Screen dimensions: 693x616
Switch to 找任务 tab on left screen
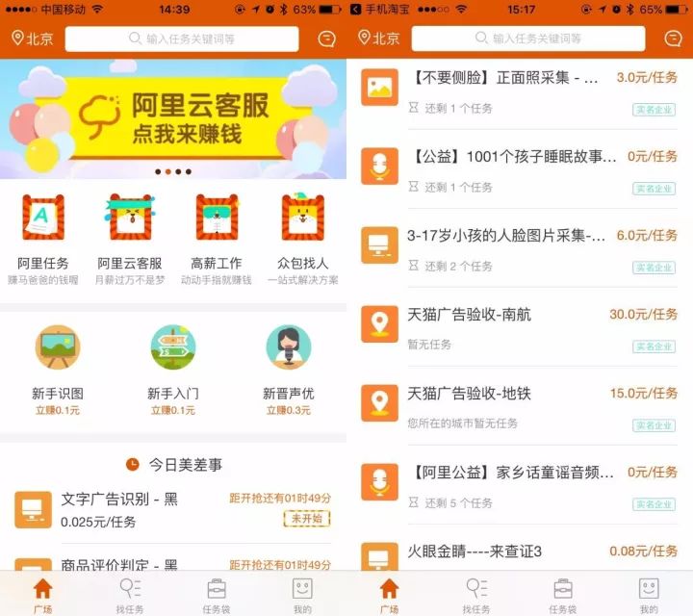130,596
